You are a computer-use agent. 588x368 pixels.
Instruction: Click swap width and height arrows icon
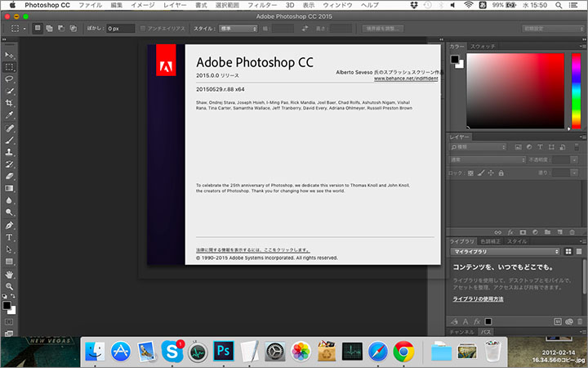point(305,29)
